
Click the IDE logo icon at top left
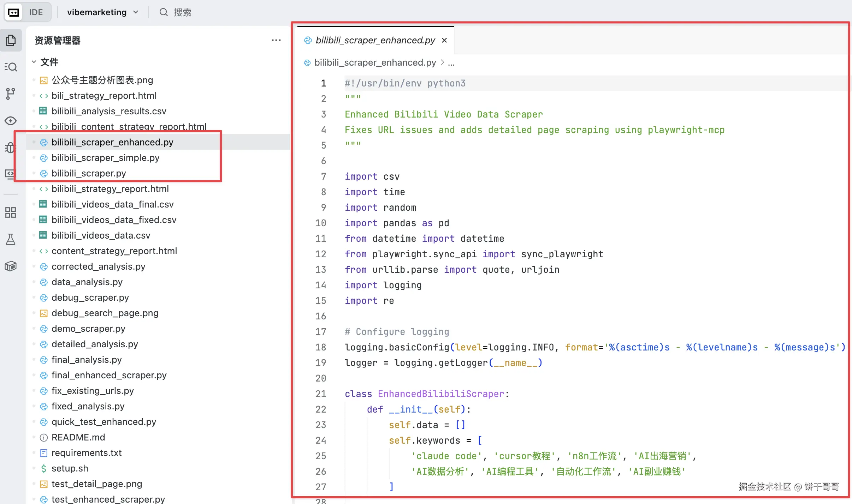tap(13, 12)
